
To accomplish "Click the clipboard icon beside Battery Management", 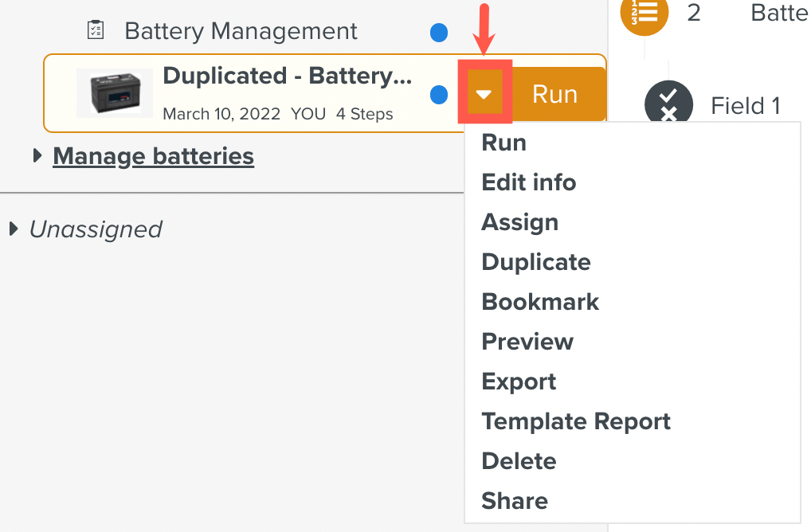I will [x=96, y=29].
